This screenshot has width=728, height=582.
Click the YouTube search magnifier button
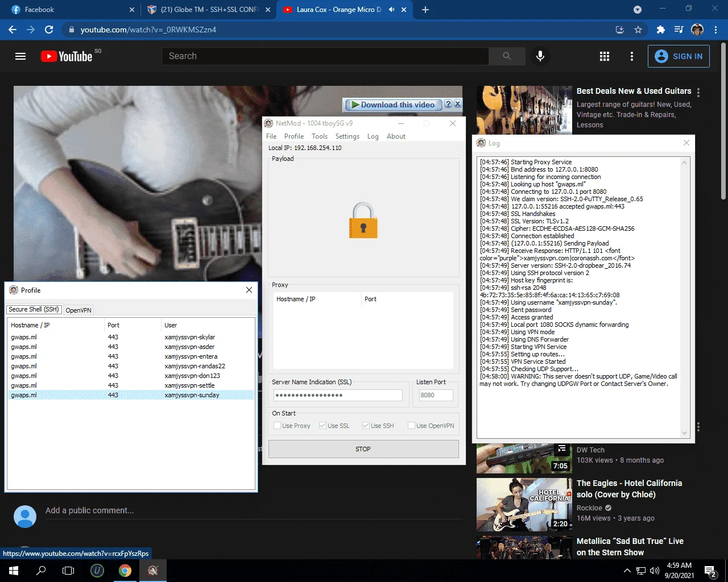[507, 56]
